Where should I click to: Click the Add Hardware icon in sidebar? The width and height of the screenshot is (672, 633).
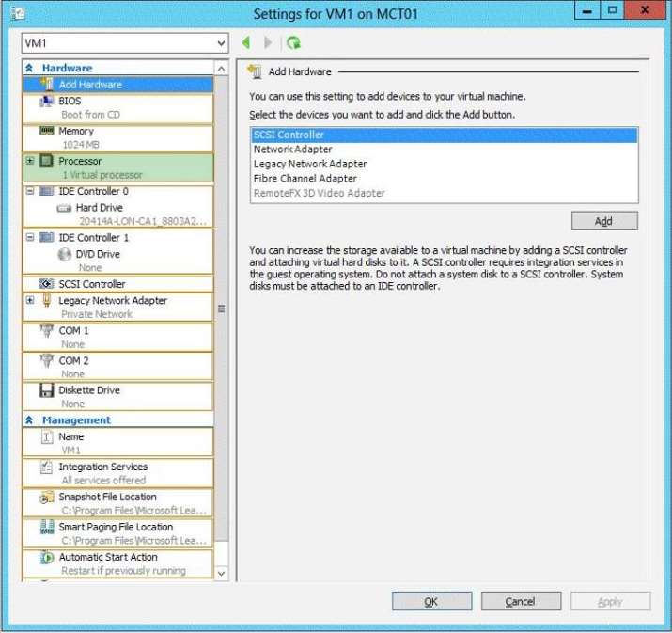[47, 84]
